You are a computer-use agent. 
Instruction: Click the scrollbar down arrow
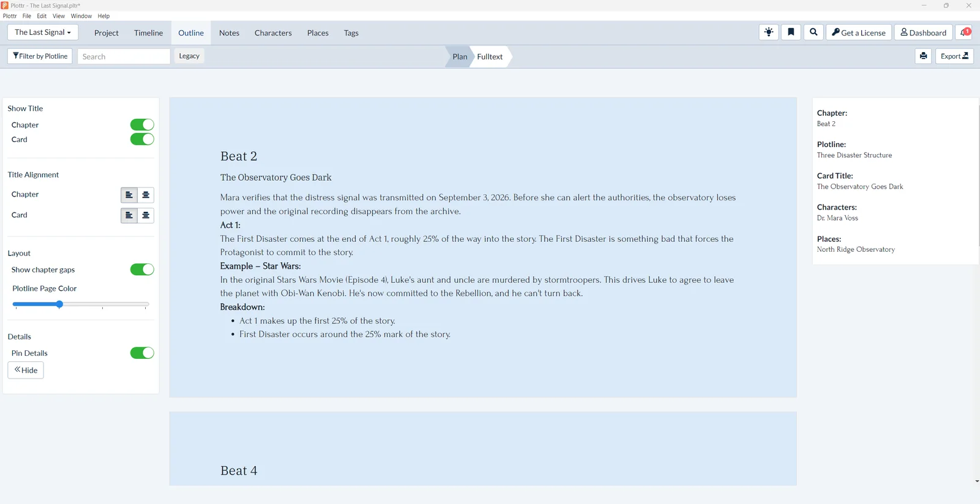point(977,481)
